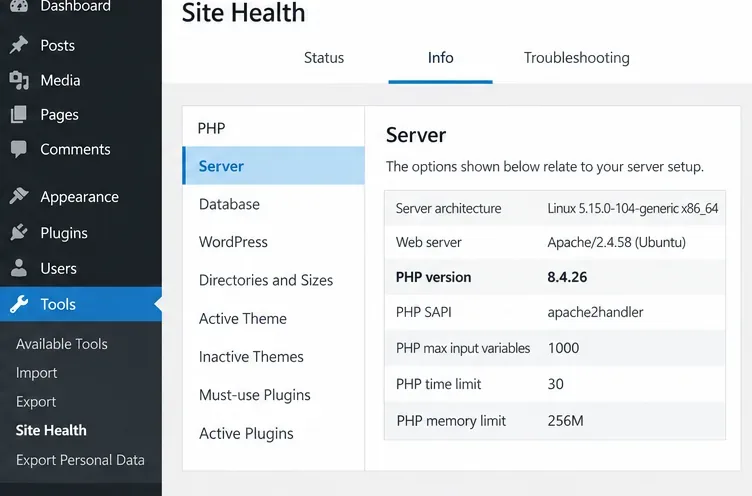Click the PHP version label
Viewport: 752px width, 496px height.
pos(434,277)
